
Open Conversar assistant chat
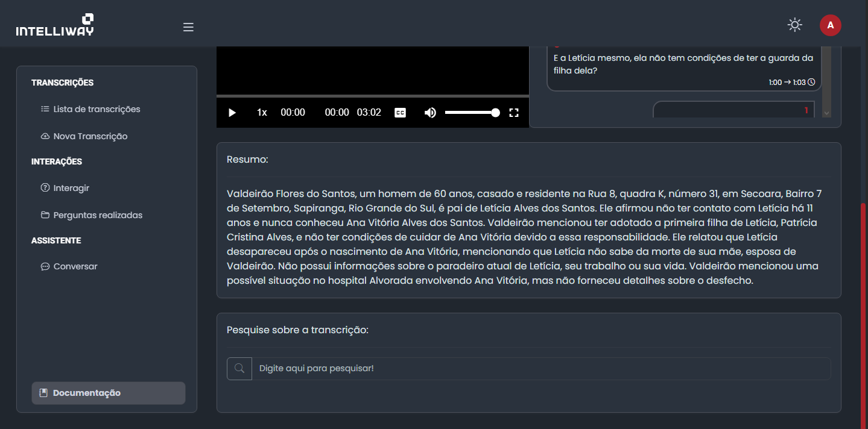click(x=75, y=266)
